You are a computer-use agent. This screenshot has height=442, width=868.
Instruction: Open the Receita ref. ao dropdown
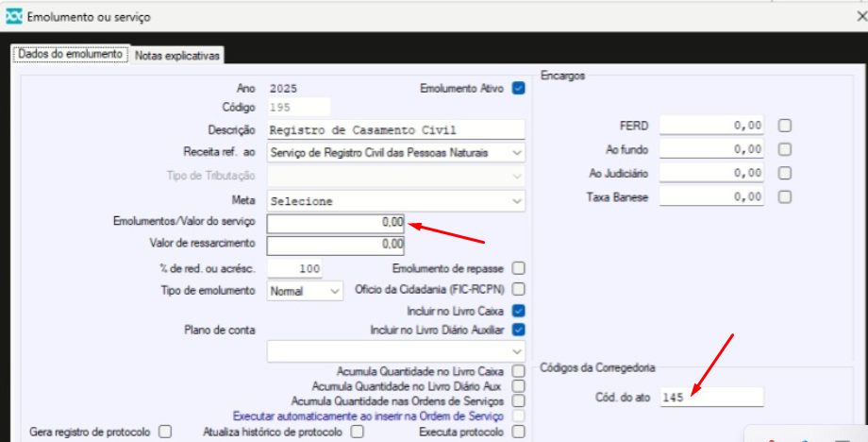pyautogui.click(x=396, y=153)
